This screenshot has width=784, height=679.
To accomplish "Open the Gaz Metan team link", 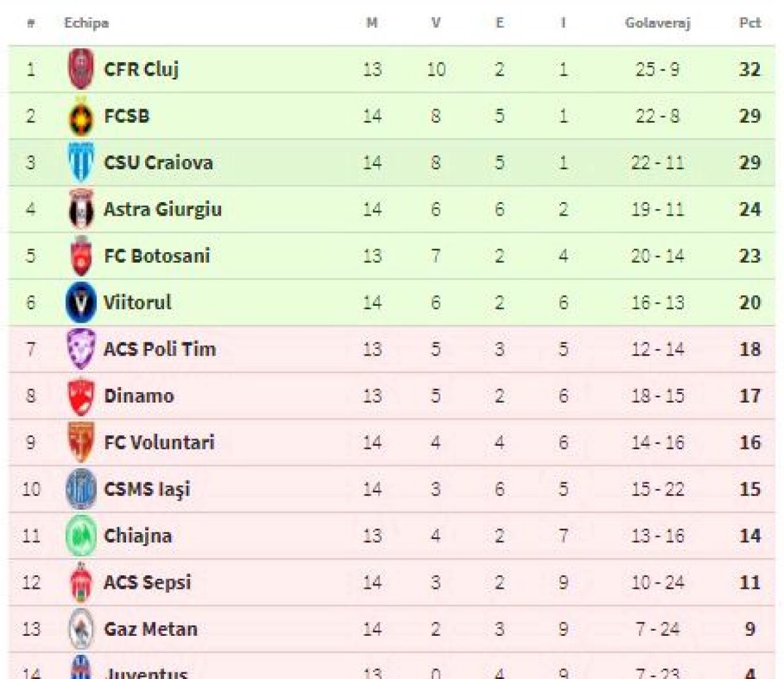I will pyautogui.click(x=151, y=629).
